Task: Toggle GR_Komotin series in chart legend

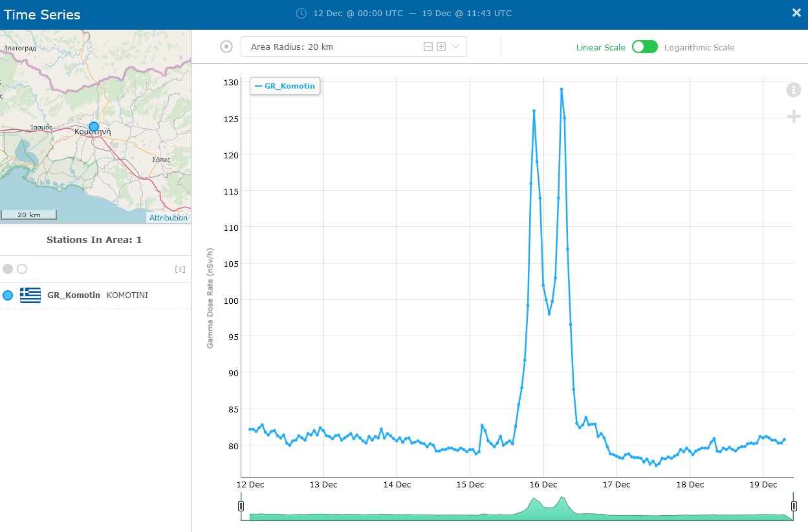Action: tap(285, 85)
